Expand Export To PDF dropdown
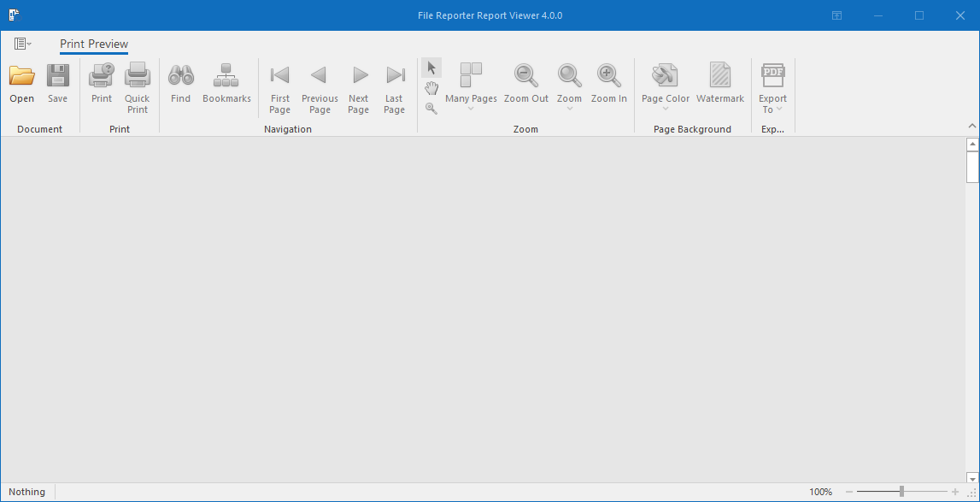 773,87
